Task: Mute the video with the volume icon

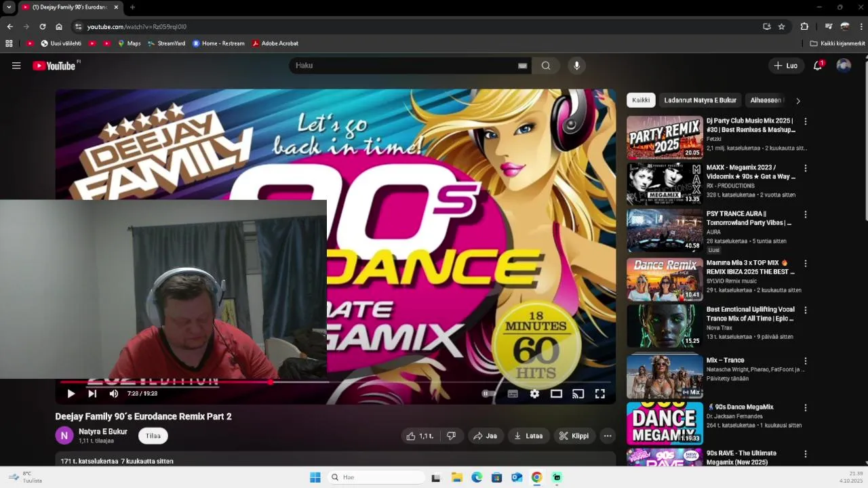Action: pos(114,394)
